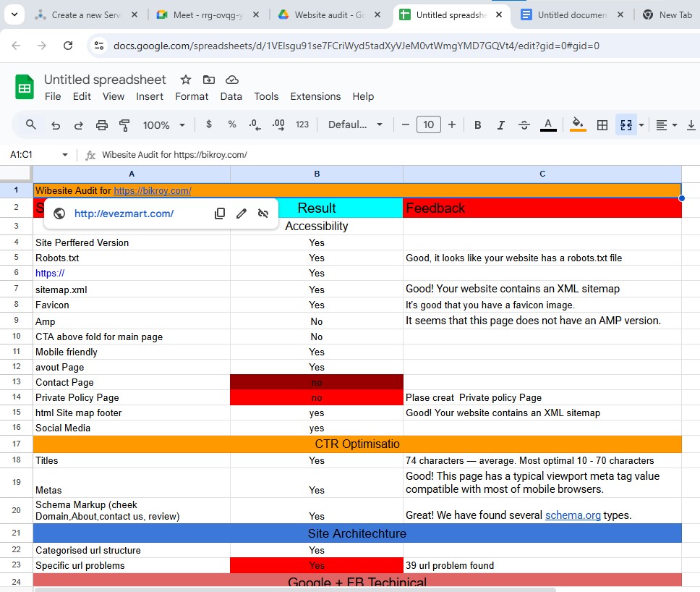700x592 pixels.
Task: Toggle strikethrough formatting
Action: click(524, 125)
